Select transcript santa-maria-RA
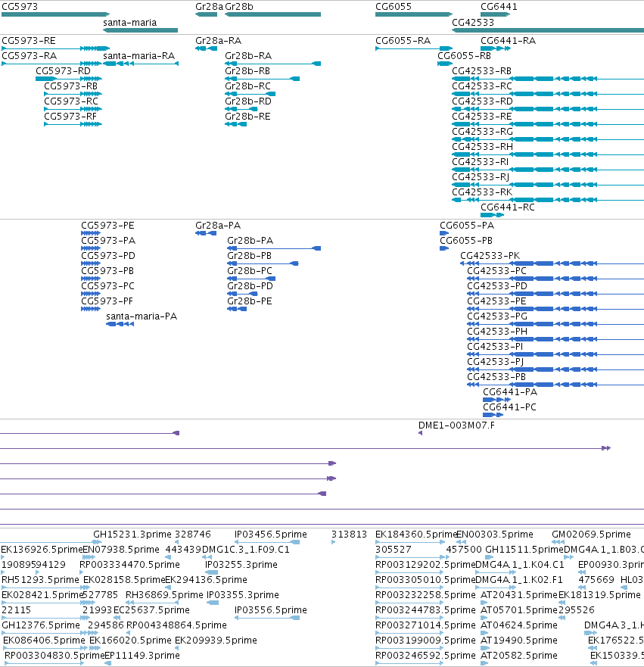 (141, 64)
